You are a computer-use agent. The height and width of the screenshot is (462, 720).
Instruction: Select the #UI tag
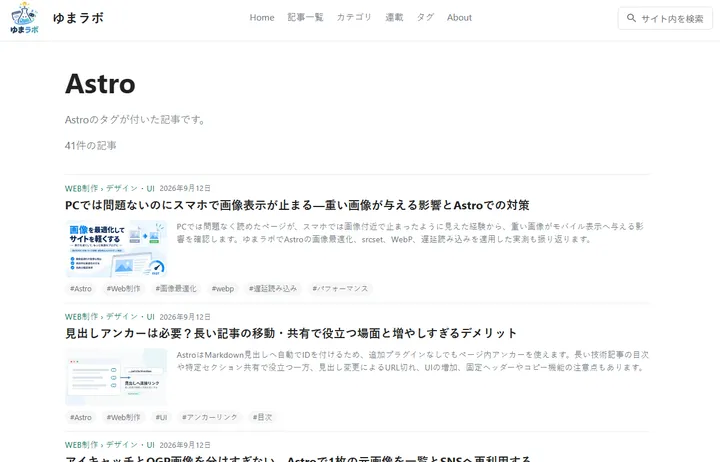(161, 417)
